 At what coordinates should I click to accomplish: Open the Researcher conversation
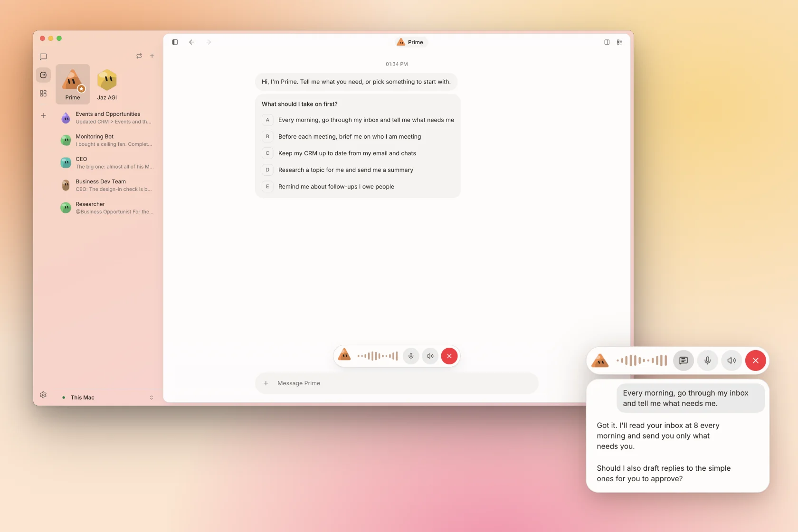pyautogui.click(x=107, y=208)
